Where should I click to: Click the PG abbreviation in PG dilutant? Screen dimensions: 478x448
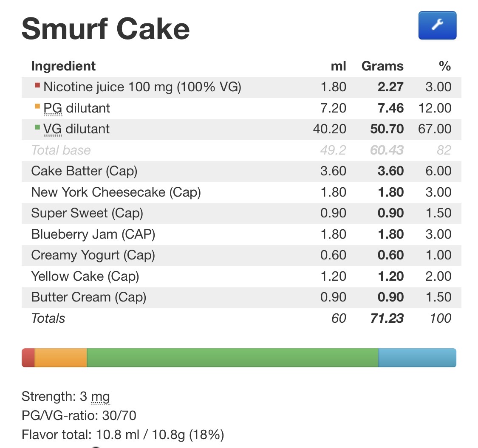pos(53,108)
